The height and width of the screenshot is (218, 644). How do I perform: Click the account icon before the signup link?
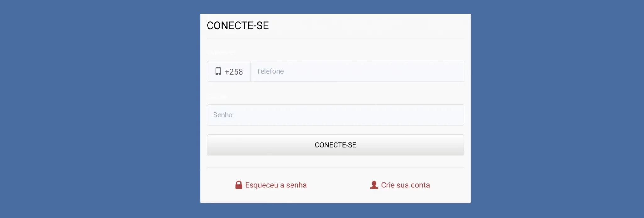coord(374,185)
